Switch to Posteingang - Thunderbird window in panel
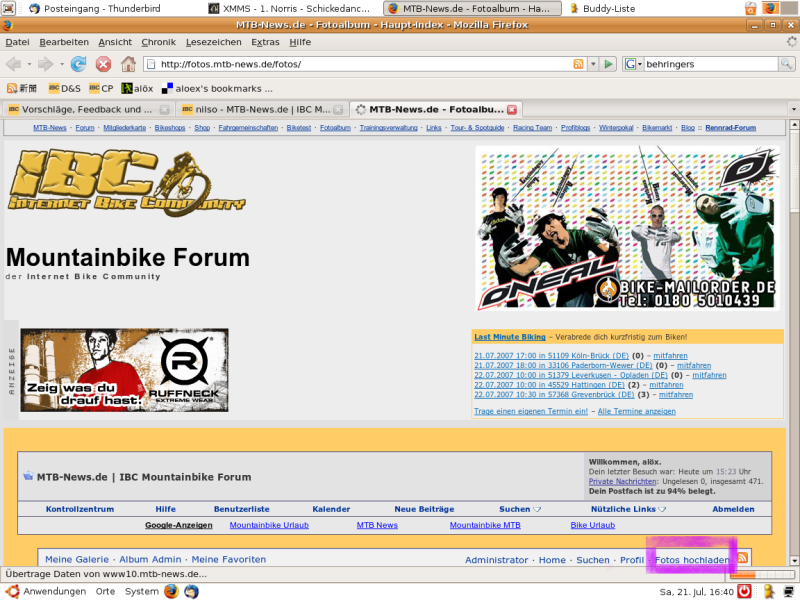This screenshot has width=800, height=600. (x=102, y=8)
